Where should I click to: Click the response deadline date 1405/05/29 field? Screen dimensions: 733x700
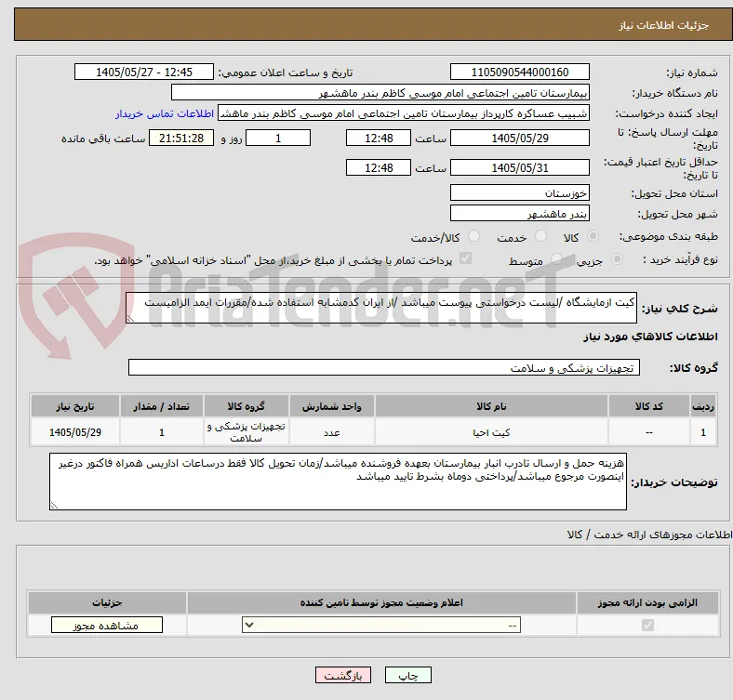click(519, 139)
